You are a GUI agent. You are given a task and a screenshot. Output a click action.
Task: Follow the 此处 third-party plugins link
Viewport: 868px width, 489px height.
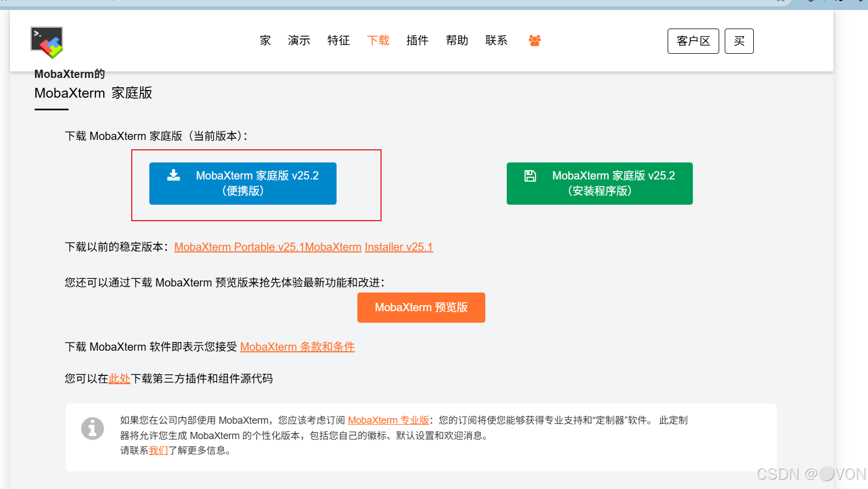[x=119, y=379]
